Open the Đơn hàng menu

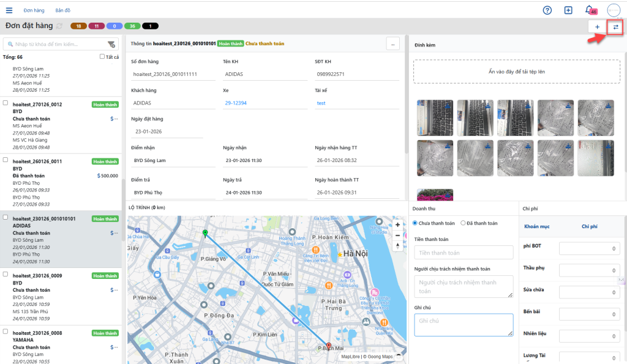point(34,10)
